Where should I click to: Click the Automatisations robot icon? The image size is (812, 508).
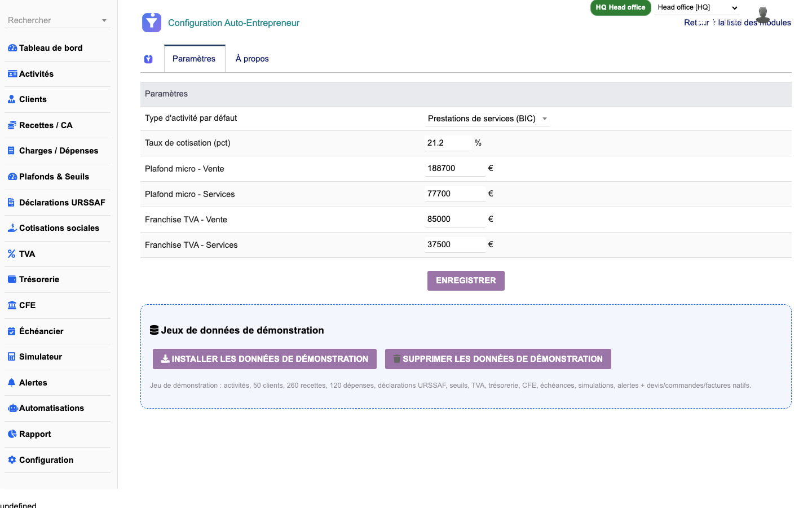click(13, 408)
